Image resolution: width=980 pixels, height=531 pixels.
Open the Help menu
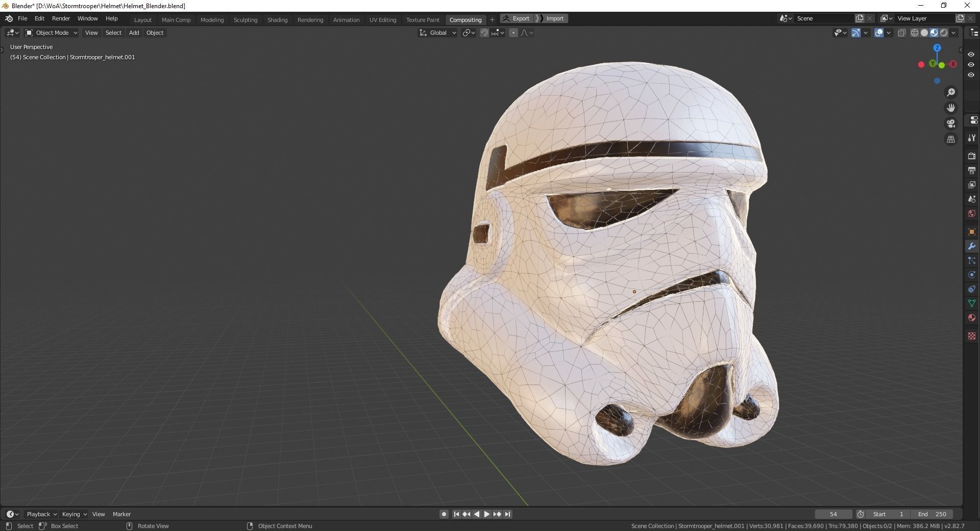pyautogui.click(x=111, y=18)
